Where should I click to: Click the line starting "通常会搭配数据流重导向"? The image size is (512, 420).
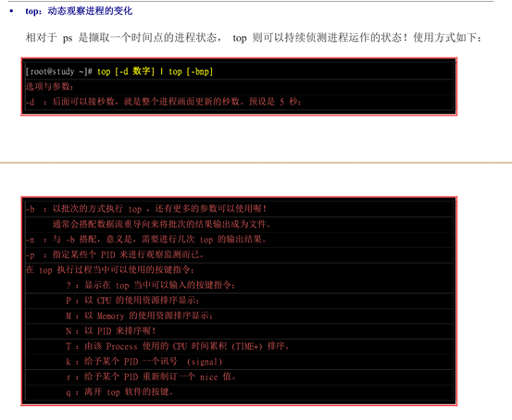(x=162, y=224)
